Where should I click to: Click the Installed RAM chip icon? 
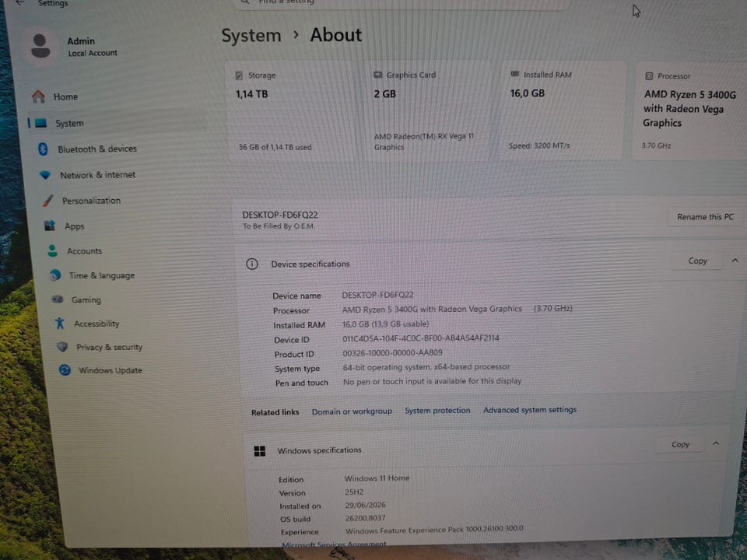coord(514,74)
